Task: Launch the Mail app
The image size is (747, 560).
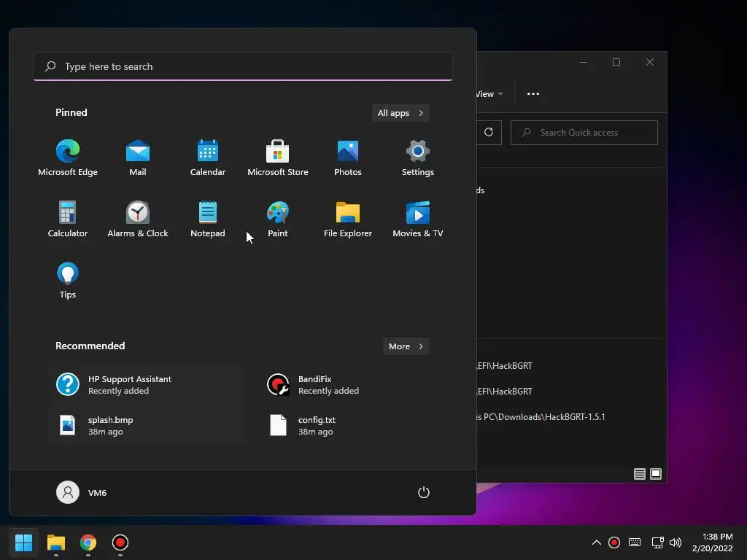Action: [x=138, y=158]
